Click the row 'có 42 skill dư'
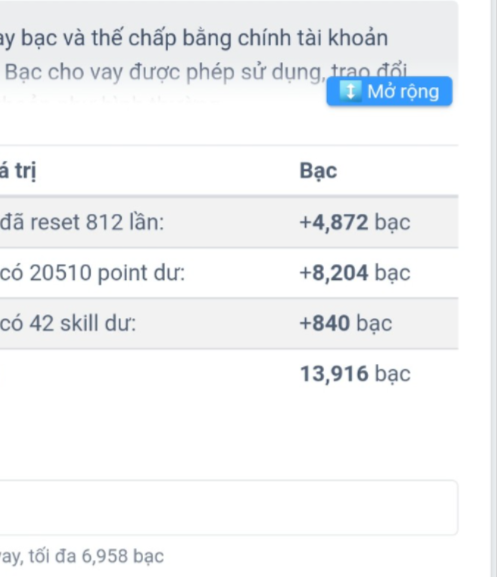This screenshot has height=577, width=497. point(229,323)
